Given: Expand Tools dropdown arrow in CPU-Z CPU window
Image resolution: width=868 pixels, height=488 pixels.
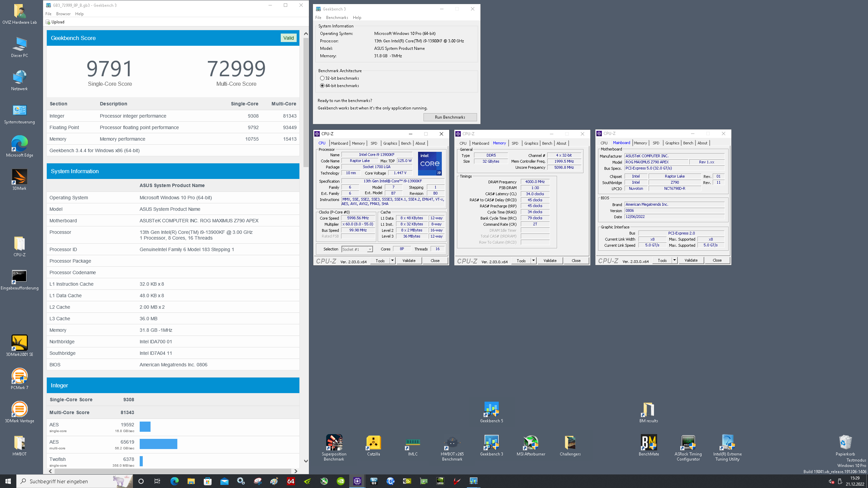Looking at the screenshot, I should 392,261.
